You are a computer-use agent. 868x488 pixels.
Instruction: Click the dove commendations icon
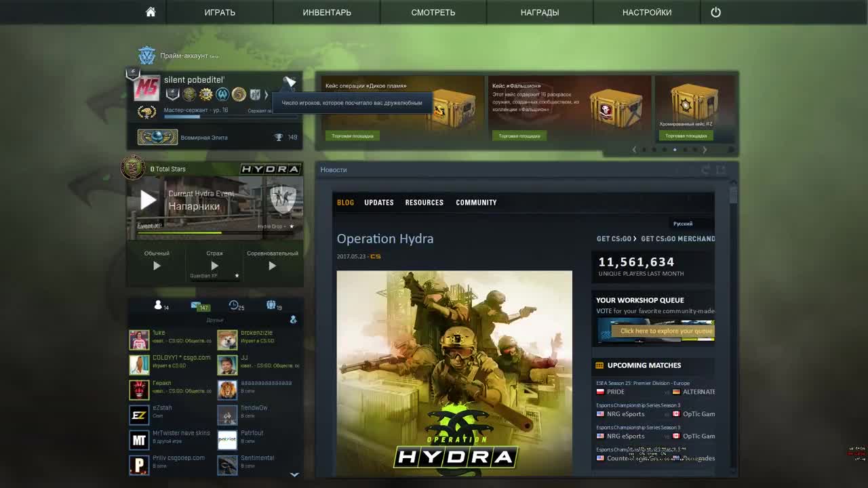(x=290, y=82)
